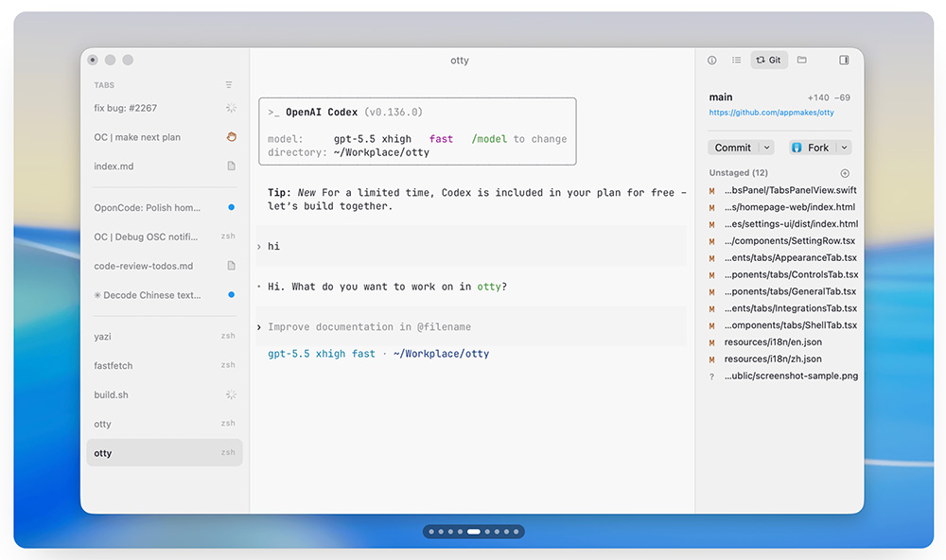Image resolution: width=946 pixels, height=560 pixels.
Task: Select the TabsPanelView.swift changed file
Action: [783, 190]
